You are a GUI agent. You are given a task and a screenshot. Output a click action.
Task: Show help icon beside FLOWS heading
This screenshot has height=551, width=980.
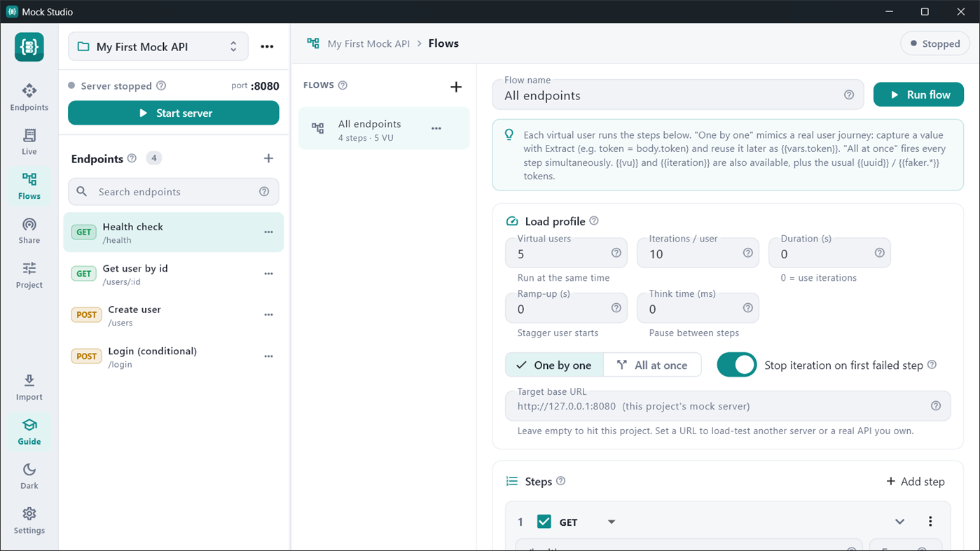[343, 85]
